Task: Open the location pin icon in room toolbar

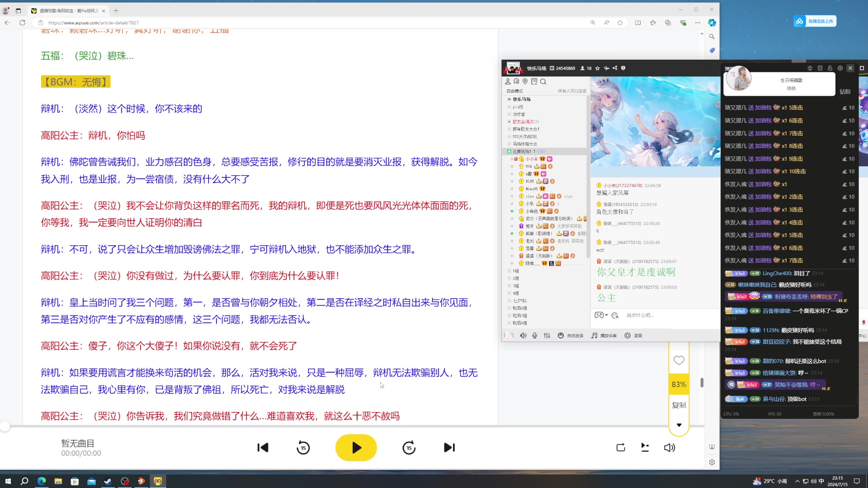Action: (525, 82)
